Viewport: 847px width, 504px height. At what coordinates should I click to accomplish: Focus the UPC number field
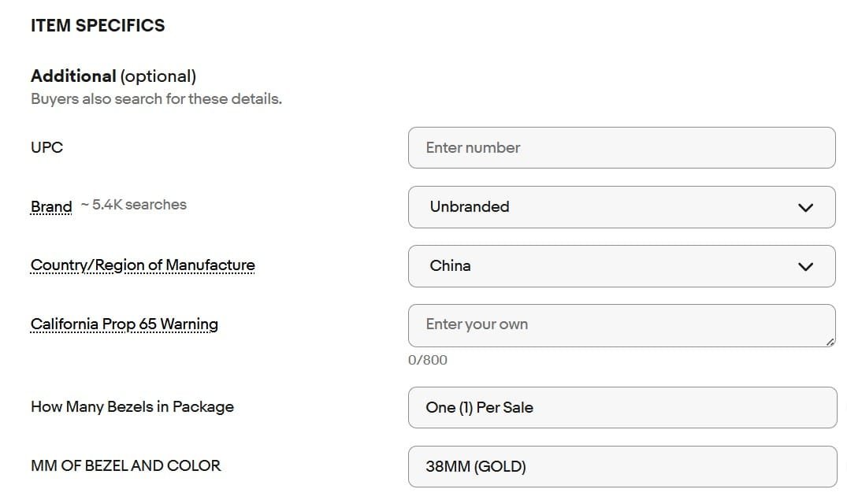click(621, 147)
